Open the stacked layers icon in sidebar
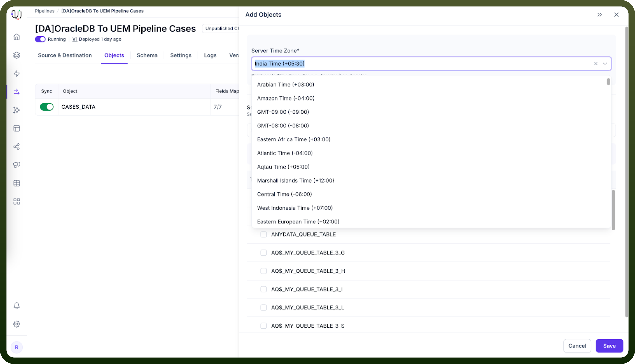 17,55
